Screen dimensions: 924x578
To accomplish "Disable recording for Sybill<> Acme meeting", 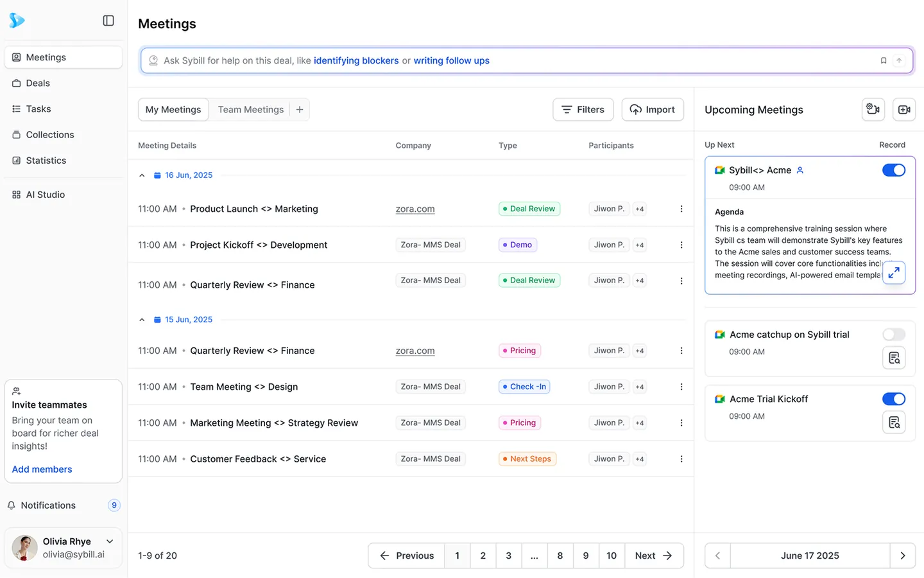I will point(894,170).
